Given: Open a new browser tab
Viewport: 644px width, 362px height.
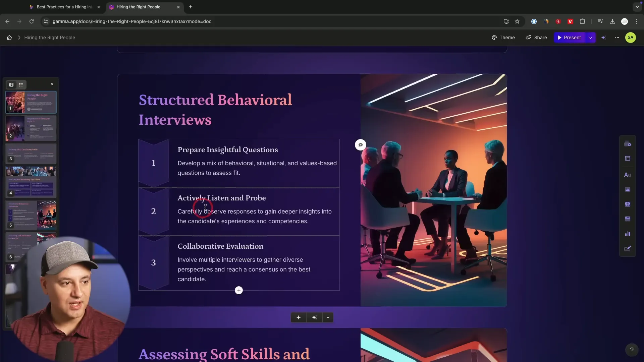Looking at the screenshot, I should coord(191,7).
